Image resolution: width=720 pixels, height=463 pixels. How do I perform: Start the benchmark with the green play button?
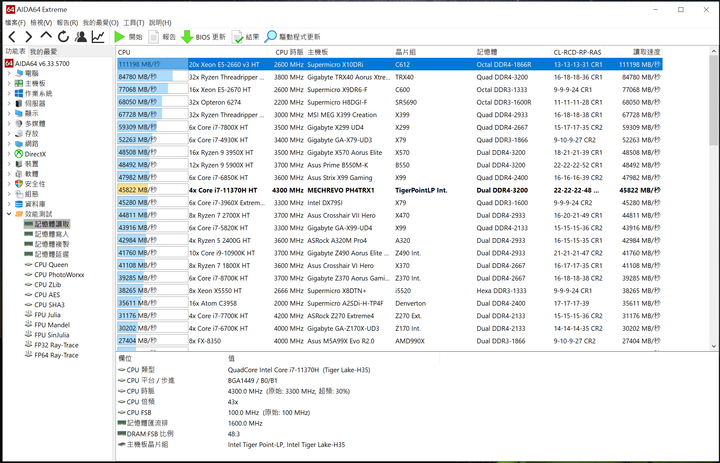click(x=129, y=37)
